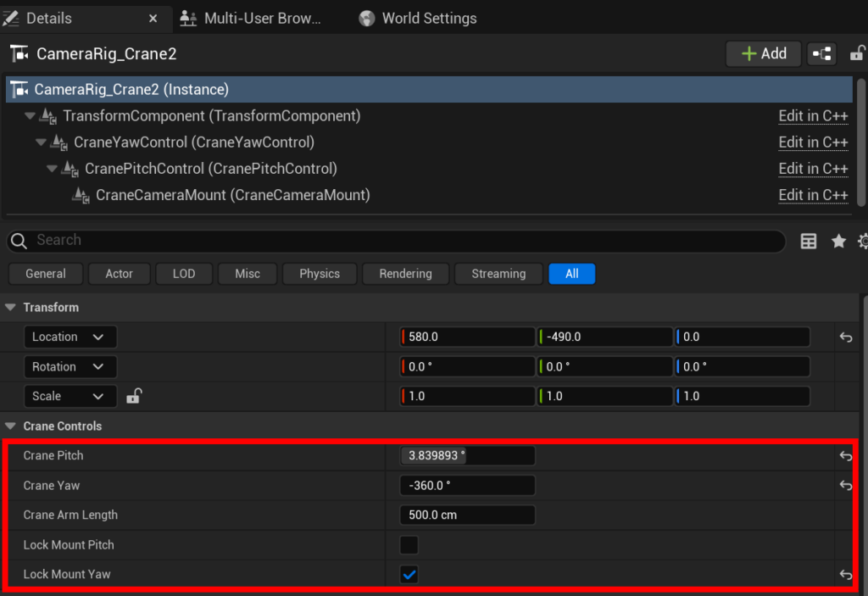Open the Location type dropdown
Screen dimensions: 868x596
point(70,337)
